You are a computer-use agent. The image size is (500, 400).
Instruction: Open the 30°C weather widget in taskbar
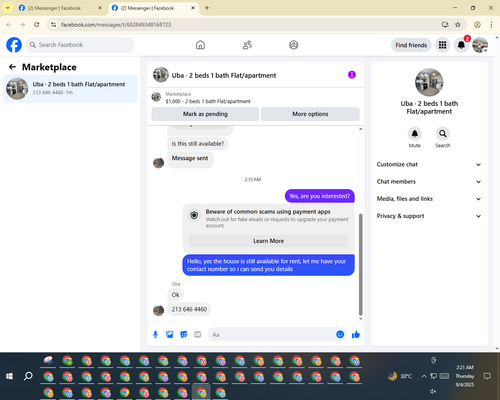(x=400, y=376)
